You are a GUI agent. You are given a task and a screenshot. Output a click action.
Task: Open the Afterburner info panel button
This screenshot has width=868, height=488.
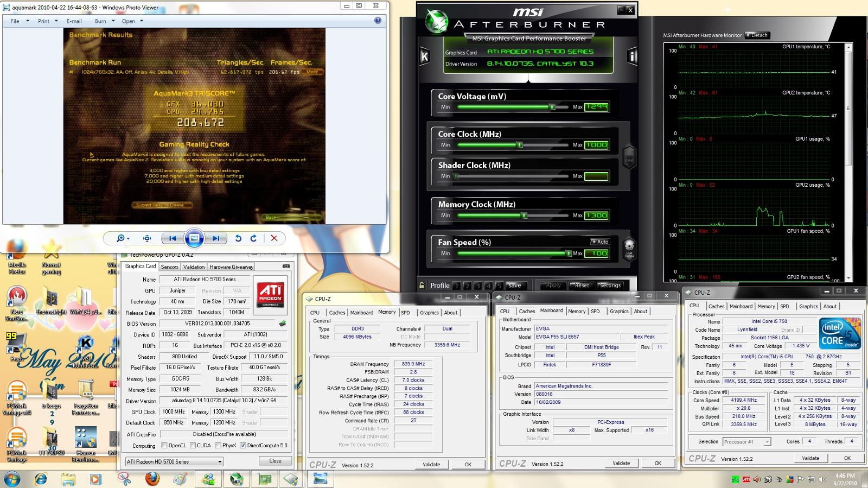tap(632, 56)
